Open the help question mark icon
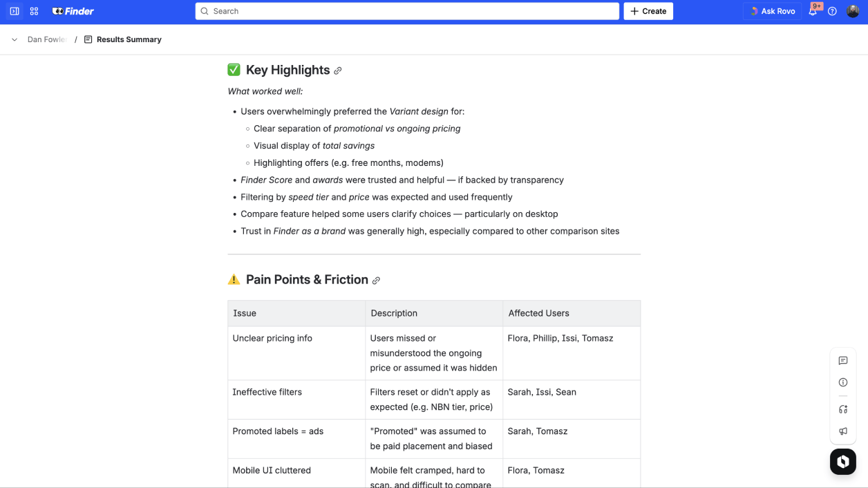Image resolution: width=868 pixels, height=488 pixels. tap(832, 11)
